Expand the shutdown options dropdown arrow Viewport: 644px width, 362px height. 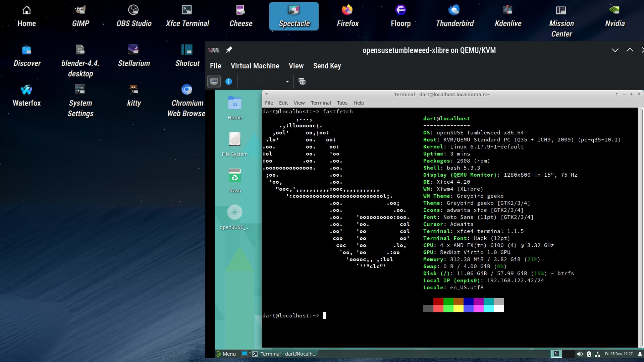(287, 81)
